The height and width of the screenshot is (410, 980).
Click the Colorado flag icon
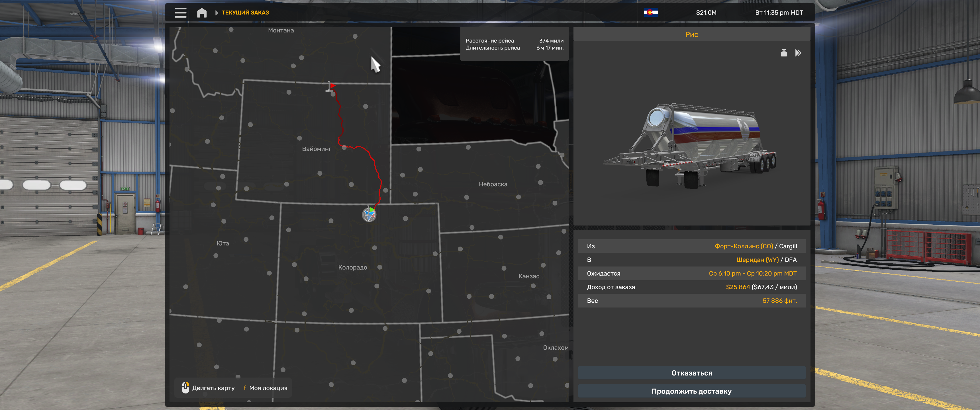point(651,13)
